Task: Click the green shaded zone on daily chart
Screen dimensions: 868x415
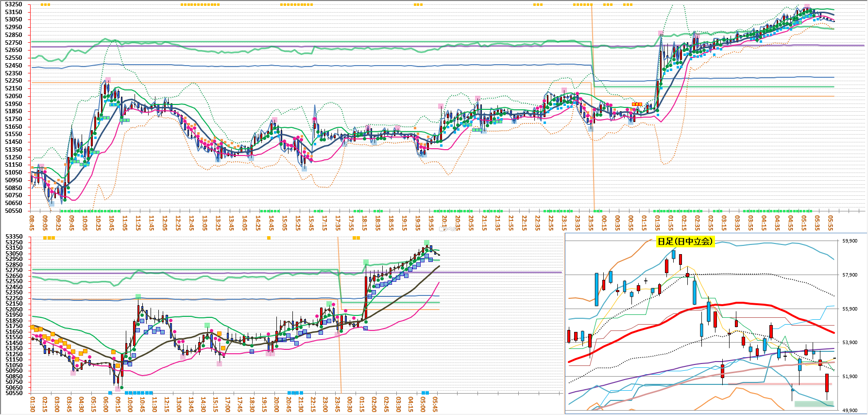Action: [x=814, y=404]
